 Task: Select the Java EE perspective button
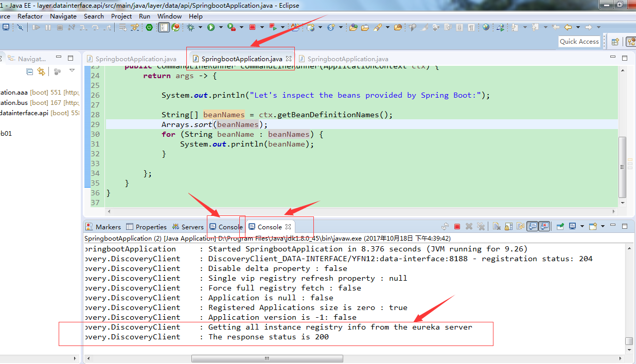pyautogui.click(x=631, y=42)
